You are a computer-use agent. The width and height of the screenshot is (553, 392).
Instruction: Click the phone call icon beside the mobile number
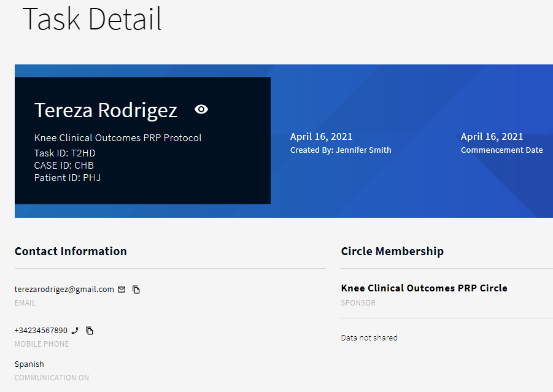click(x=75, y=331)
